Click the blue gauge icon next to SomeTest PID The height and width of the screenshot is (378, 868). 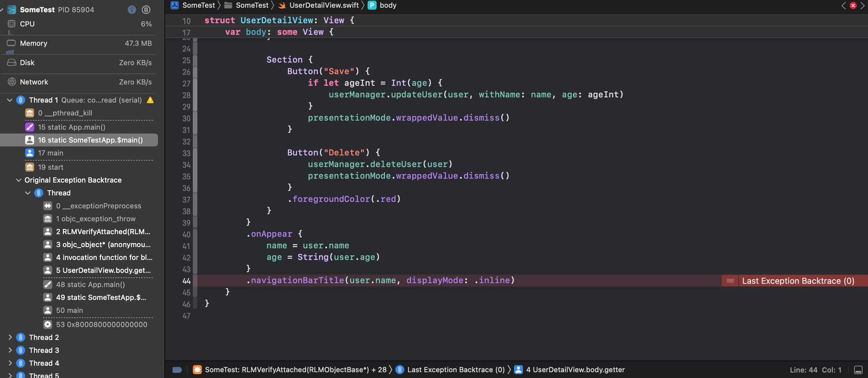point(132,9)
